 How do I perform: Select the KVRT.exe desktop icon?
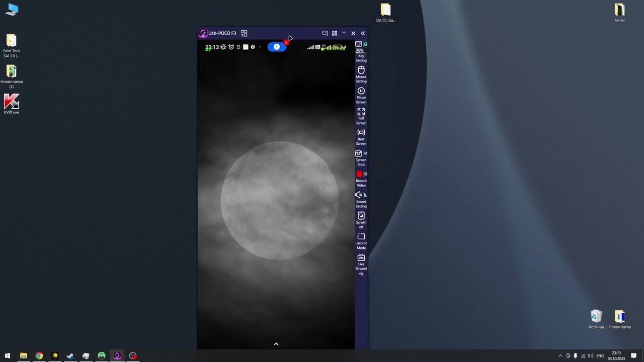coord(11,104)
